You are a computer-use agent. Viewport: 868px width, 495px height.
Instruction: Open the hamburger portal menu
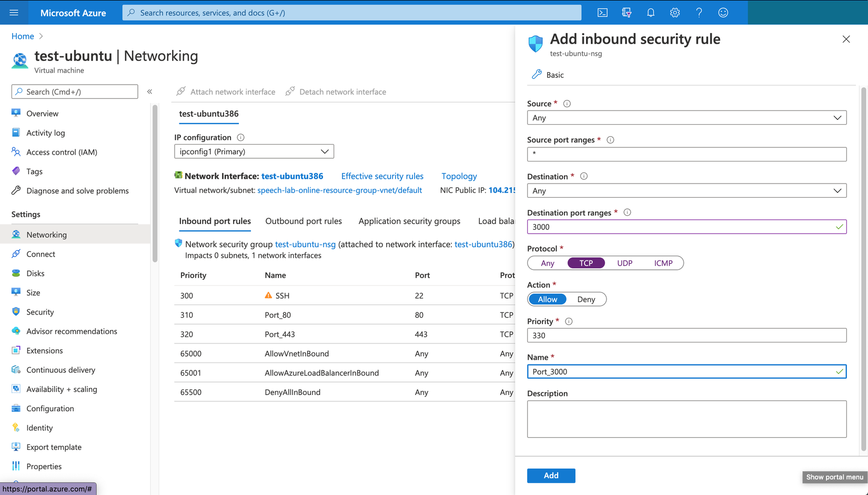(14, 13)
